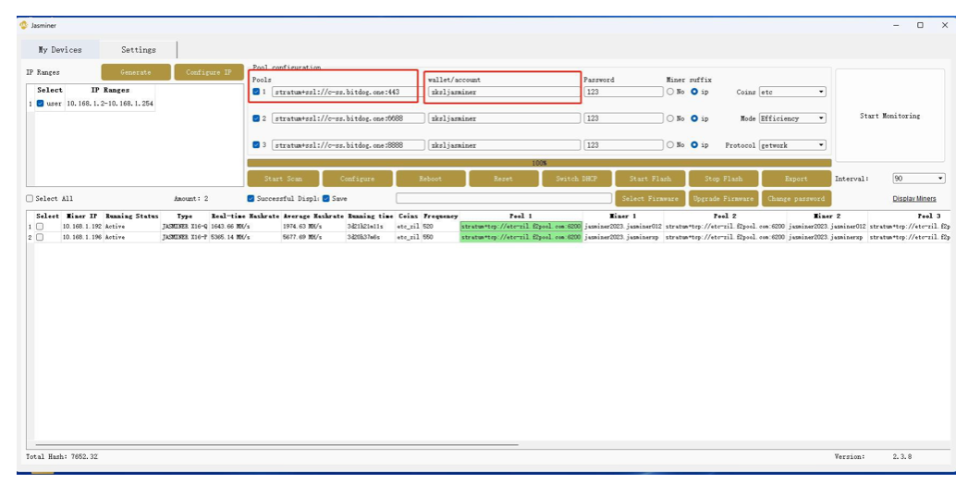980x496 pixels.
Task: Click the Pool 2 password field
Action: click(x=623, y=118)
